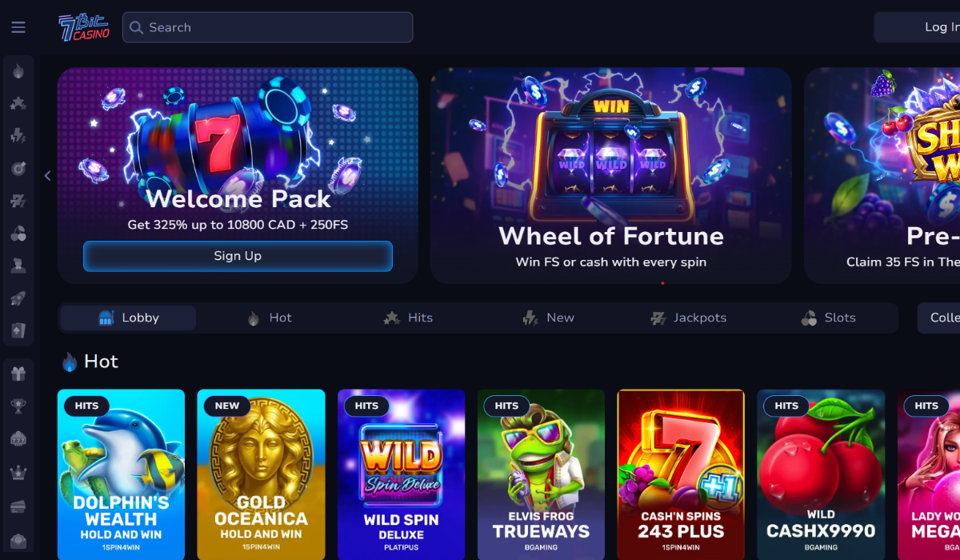
Task: Select the trophy tournaments icon in sidebar
Action: click(x=18, y=406)
